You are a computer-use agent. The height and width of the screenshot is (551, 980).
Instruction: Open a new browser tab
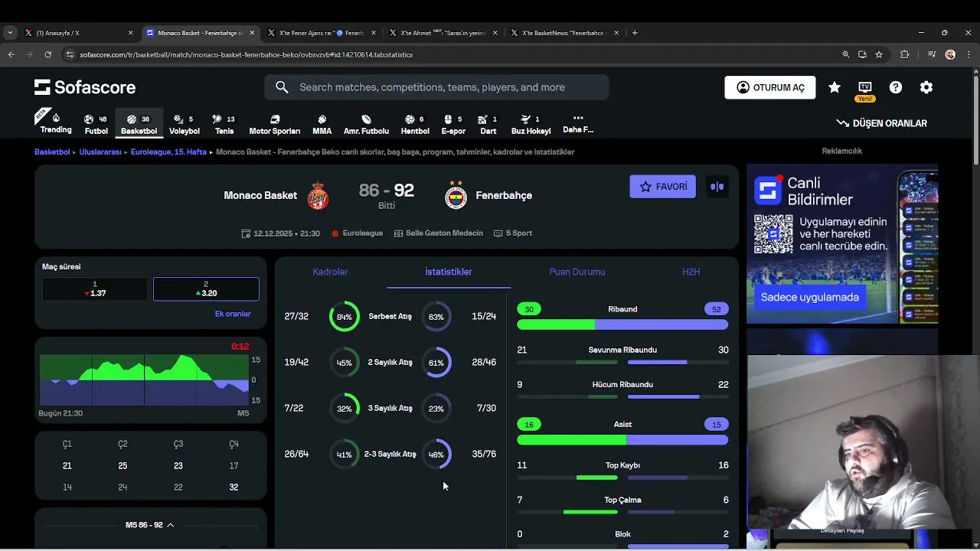[635, 33]
